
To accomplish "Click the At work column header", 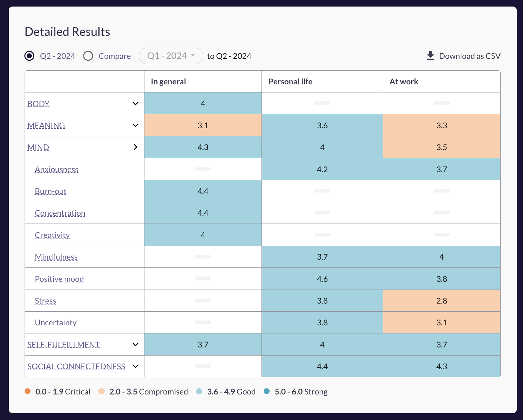I will (404, 82).
